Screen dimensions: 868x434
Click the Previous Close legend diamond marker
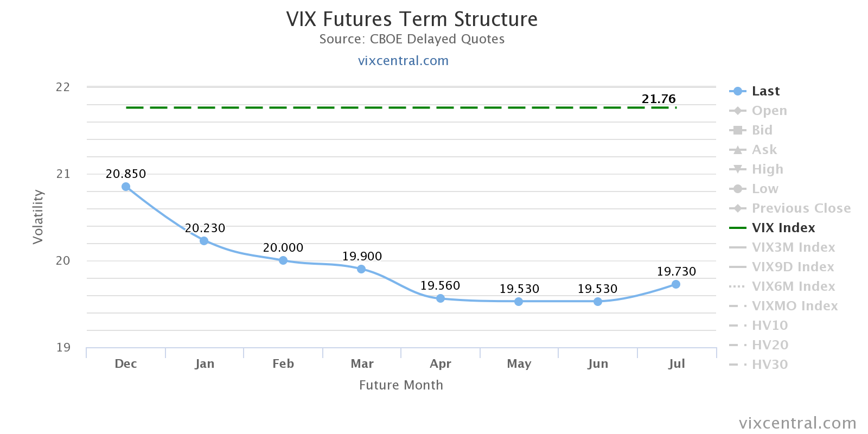point(737,208)
